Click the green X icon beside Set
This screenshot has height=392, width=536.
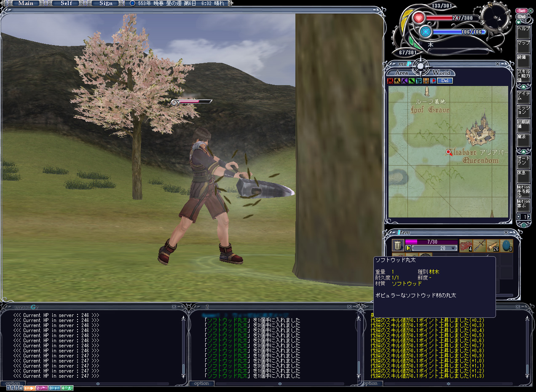530,11
